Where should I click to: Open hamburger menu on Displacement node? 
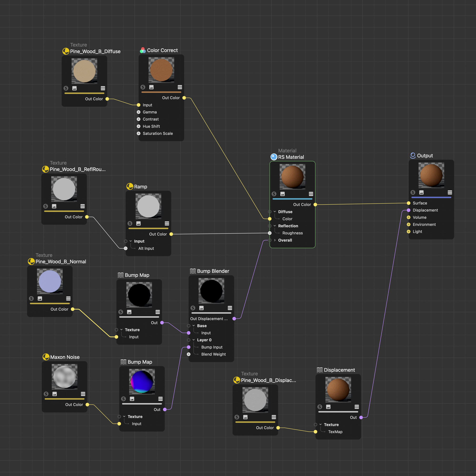[x=357, y=407]
